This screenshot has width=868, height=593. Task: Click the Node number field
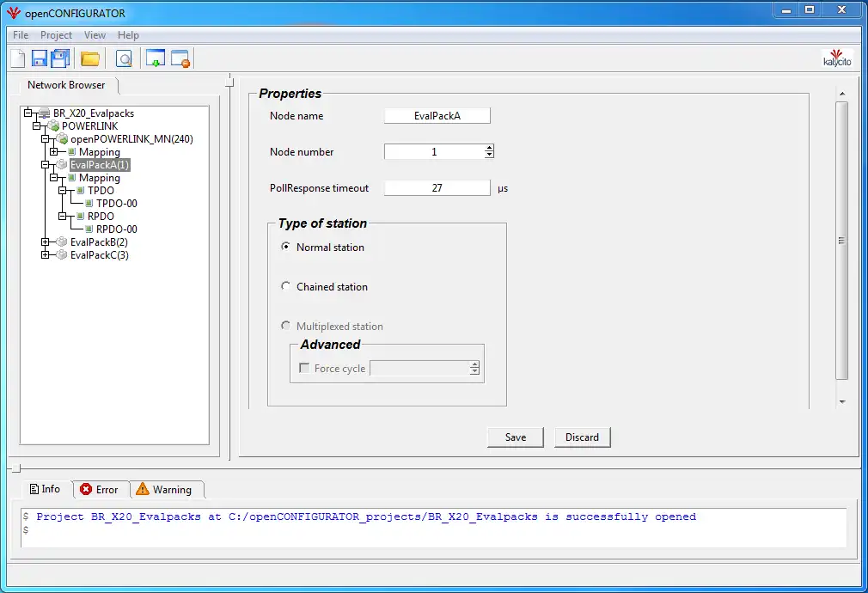click(434, 152)
